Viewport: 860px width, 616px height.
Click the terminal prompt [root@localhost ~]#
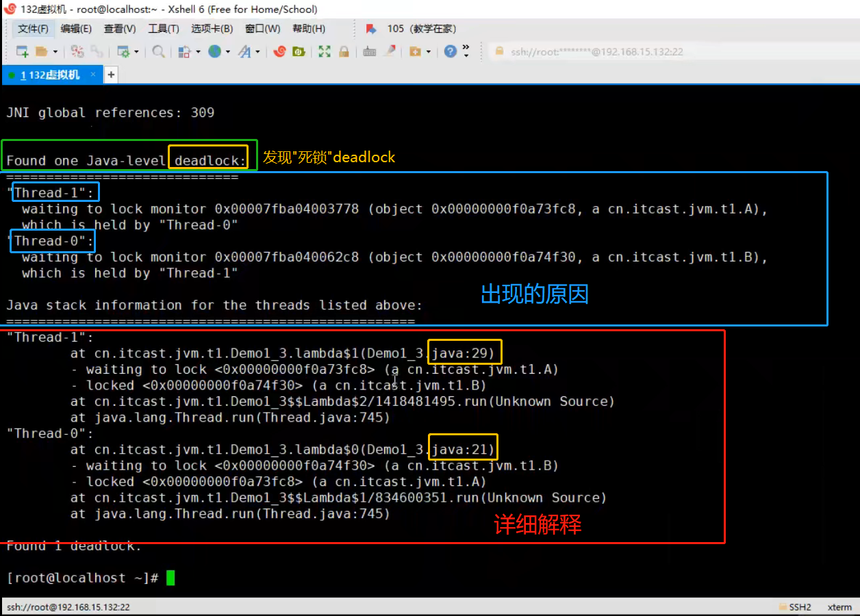[83, 578]
